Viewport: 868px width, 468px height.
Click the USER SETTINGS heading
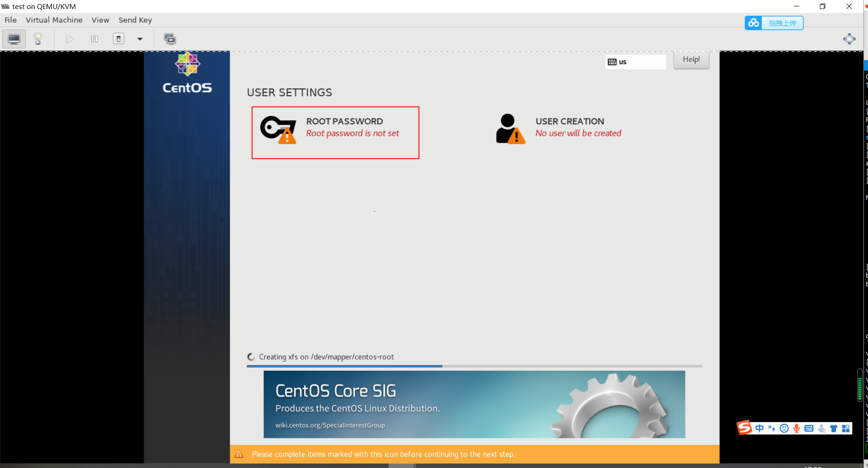[x=289, y=93]
